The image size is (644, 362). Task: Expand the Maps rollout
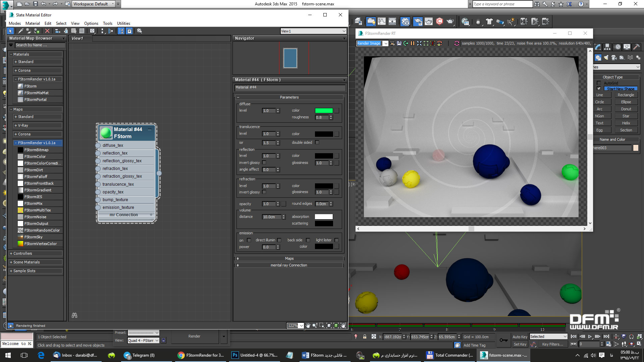pyautogui.click(x=289, y=258)
